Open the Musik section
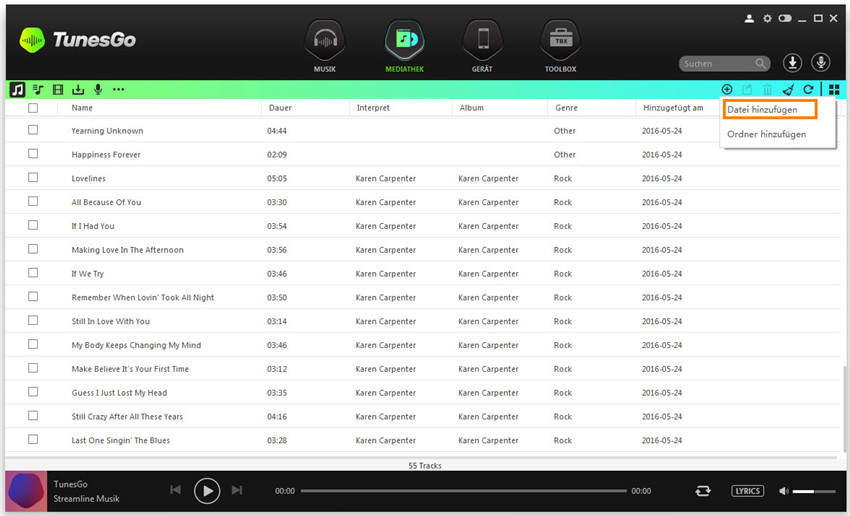Screen dimensions: 850x516 [325, 47]
